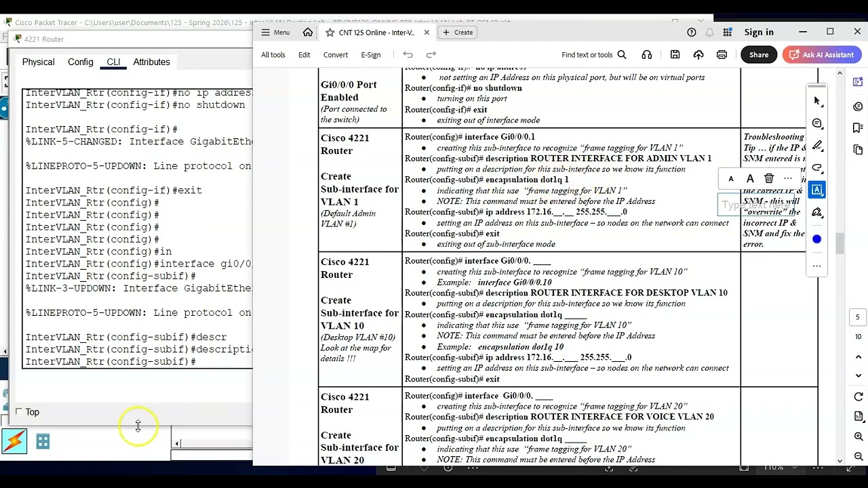The height and width of the screenshot is (488, 868).
Task: Click the Acrobat Home icon
Action: [x=308, y=33]
